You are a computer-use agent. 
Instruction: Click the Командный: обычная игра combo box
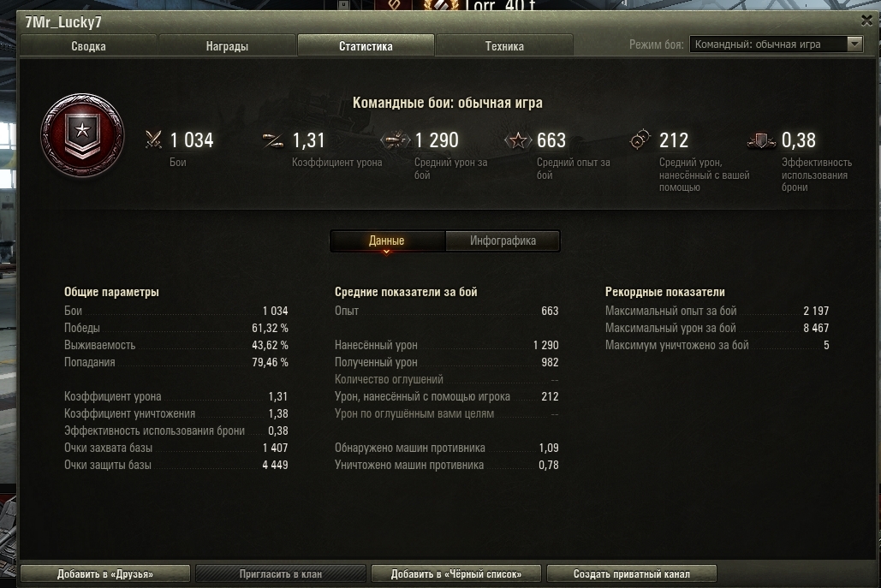[x=776, y=44]
